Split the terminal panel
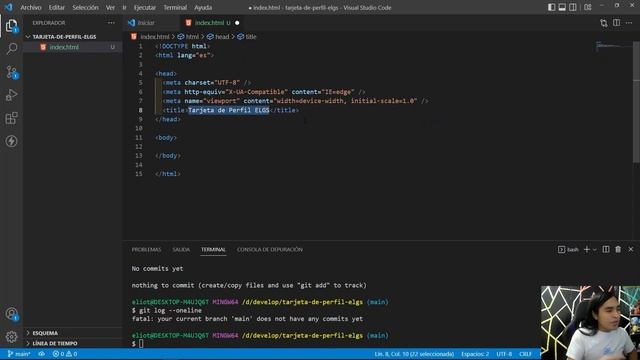Screen dimensions: 640x360 pos(606,249)
